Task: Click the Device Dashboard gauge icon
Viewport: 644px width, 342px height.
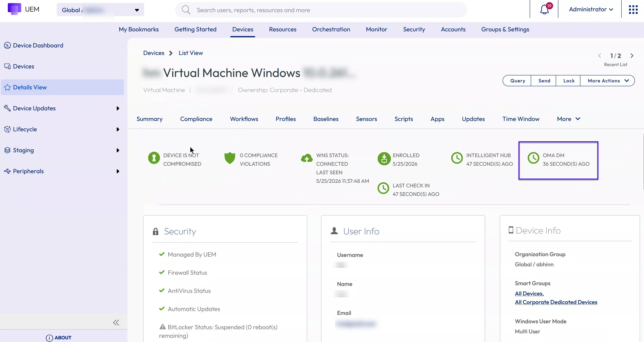Action: pyautogui.click(x=8, y=45)
